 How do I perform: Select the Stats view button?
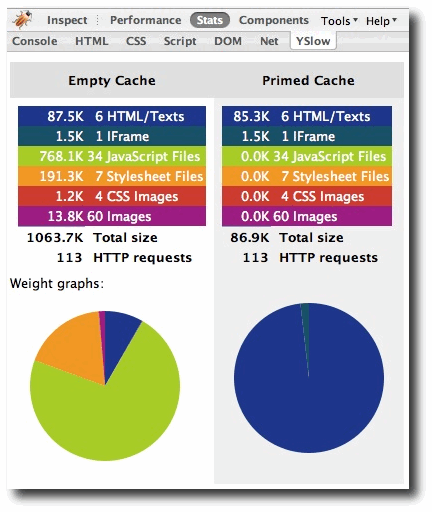[x=210, y=20]
